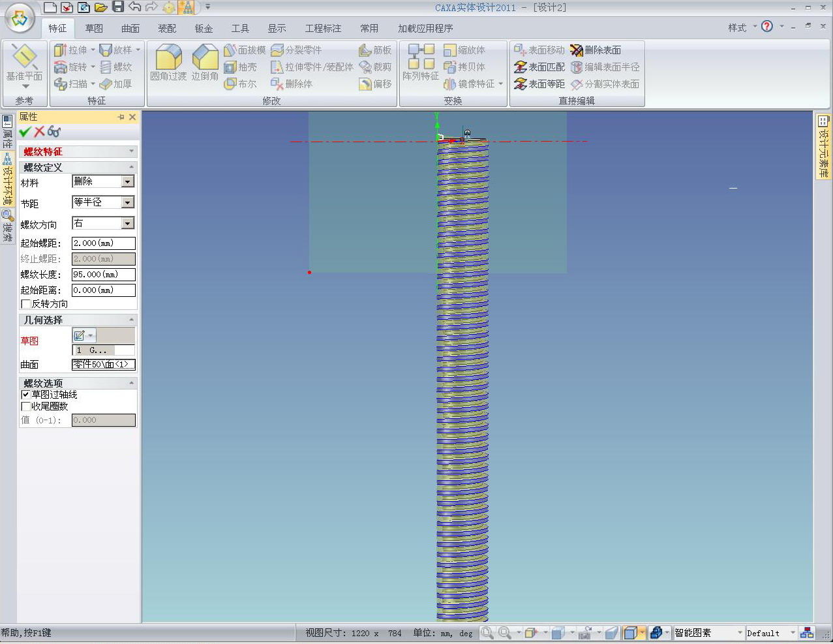The width and height of the screenshot is (833, 644).
Task: Click the 抽壳 shell tool
Action: (x=240, y=67)
